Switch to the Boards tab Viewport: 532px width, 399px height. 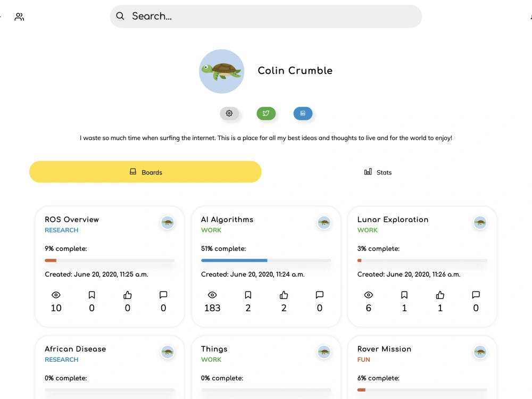coord(145,172)
